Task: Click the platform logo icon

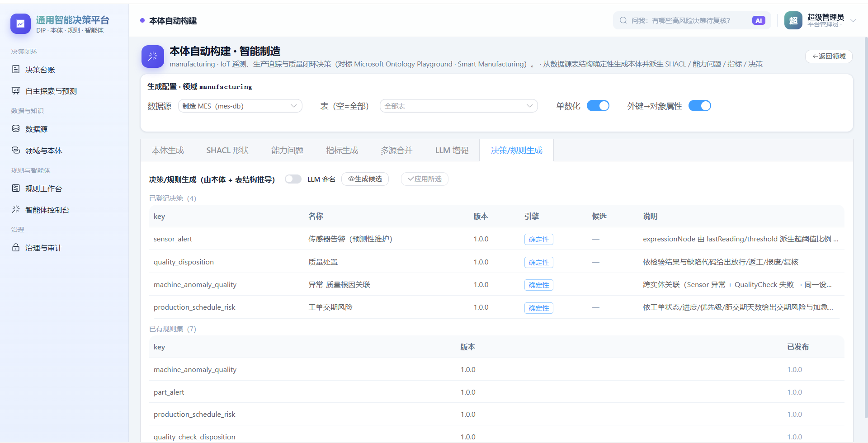Action: 20,24
